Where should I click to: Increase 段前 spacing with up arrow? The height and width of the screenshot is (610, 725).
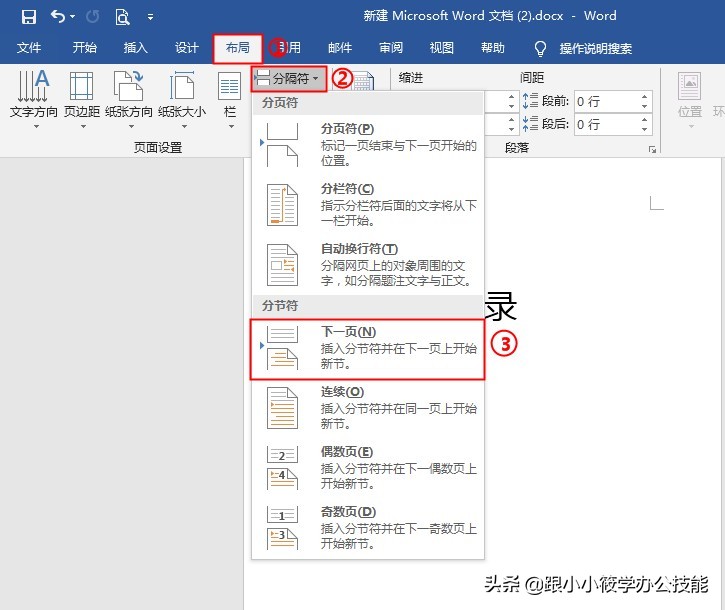(645, 96)
